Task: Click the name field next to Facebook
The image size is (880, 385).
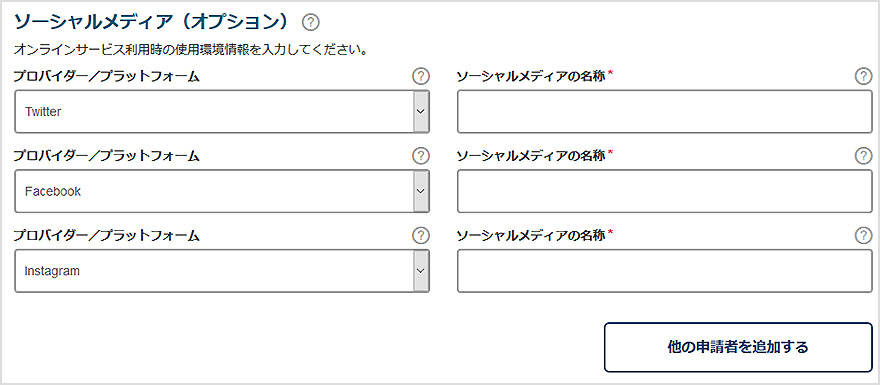Action: click(664, 191)
